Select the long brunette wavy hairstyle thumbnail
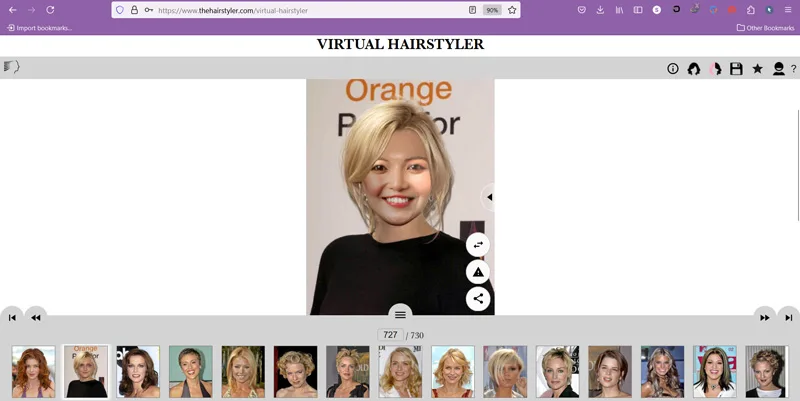Viewport: 800px width, 401px height. pos(138,371)
